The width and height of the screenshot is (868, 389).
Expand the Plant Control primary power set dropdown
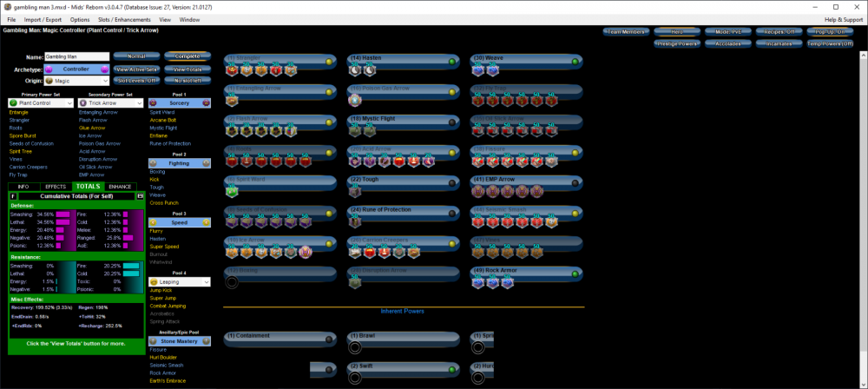pyautogui.click(x=41, y=102)
